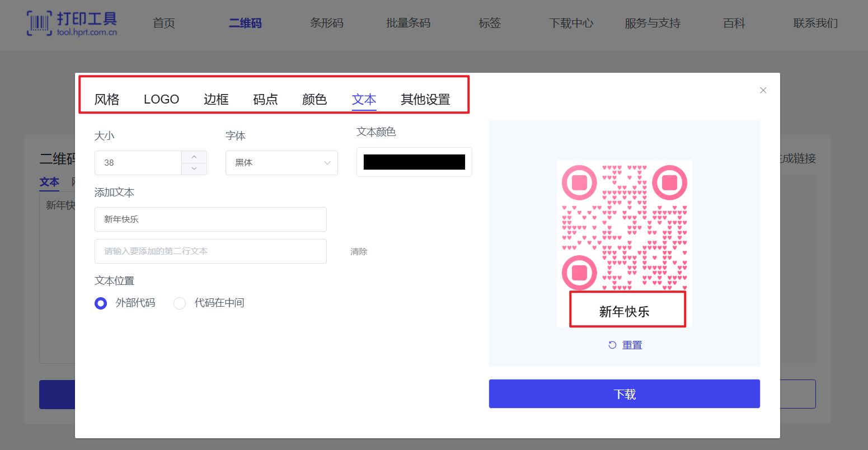Switch to the LOGO tab
This screenshot has height=450, width=868.
pos(161,100)
